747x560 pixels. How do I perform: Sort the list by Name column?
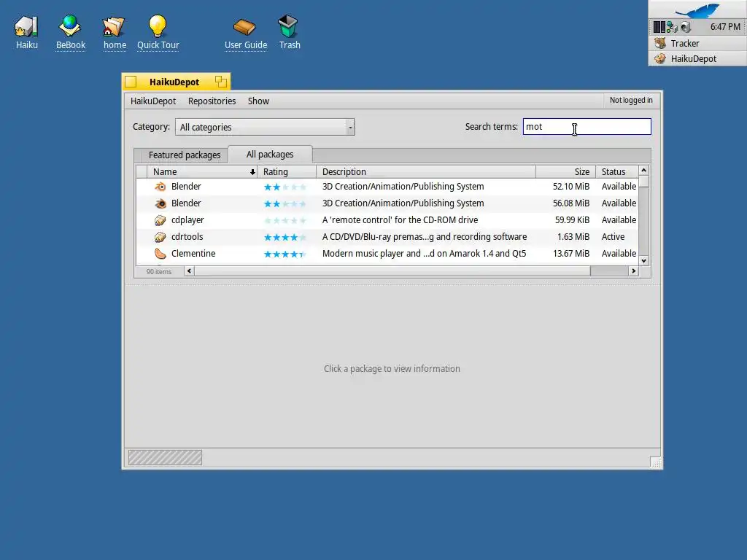tap(203, 172)
